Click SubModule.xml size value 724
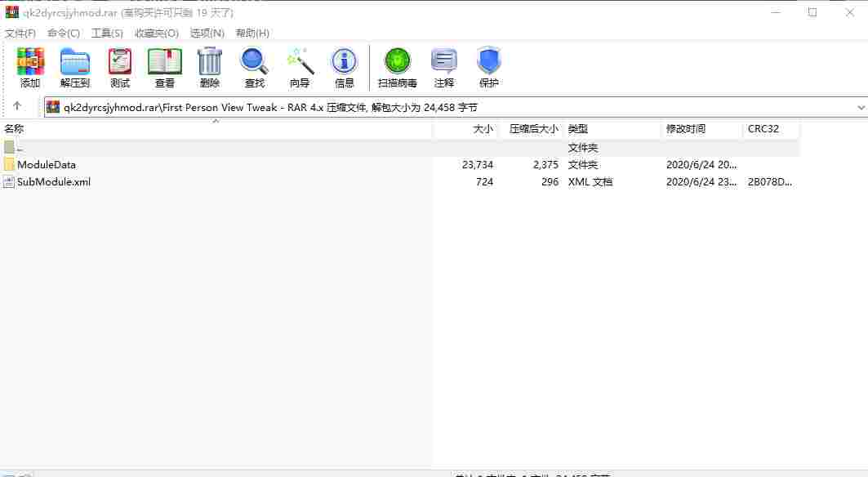The image size is (868, 477). pos(484,181)
